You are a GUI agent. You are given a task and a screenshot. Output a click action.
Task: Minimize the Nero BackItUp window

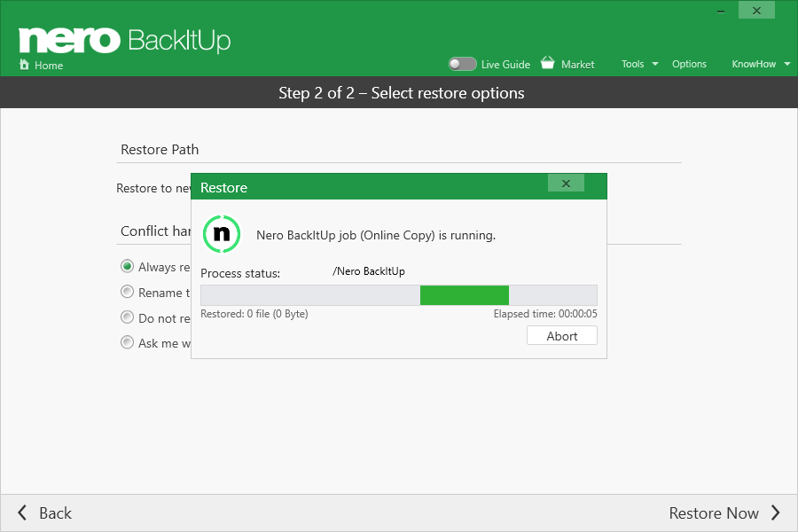coord(721,12)
